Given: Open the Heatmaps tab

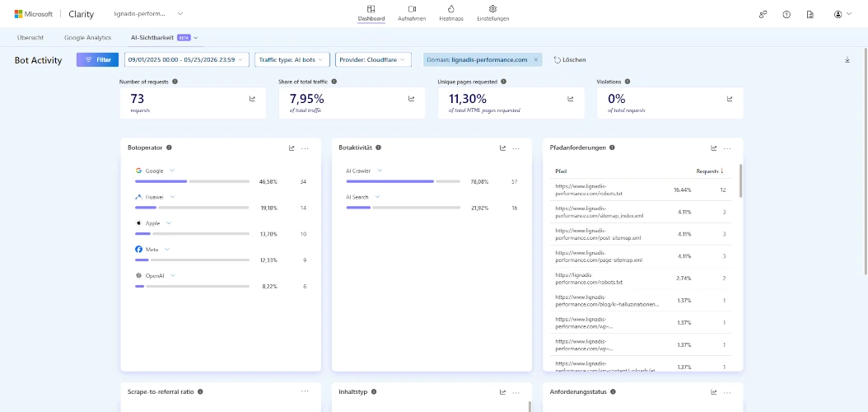Looking at the screenshot, I should (x=451, y=13).
